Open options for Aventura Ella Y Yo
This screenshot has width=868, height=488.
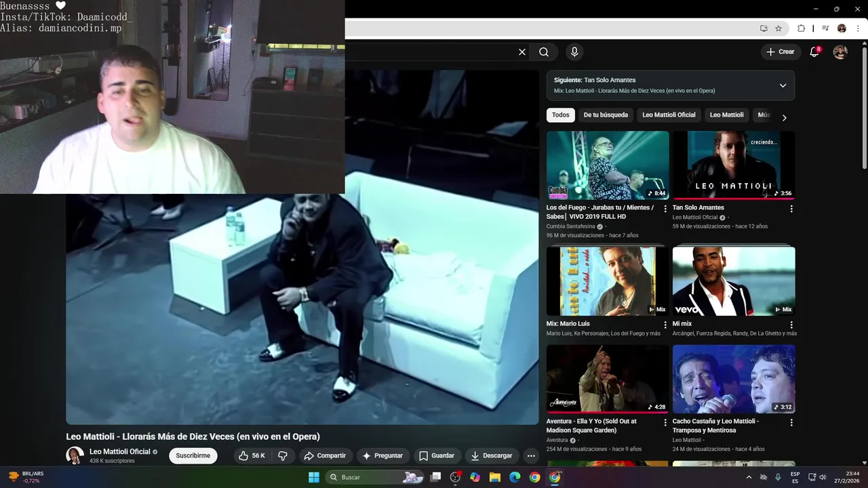point(665,422)
